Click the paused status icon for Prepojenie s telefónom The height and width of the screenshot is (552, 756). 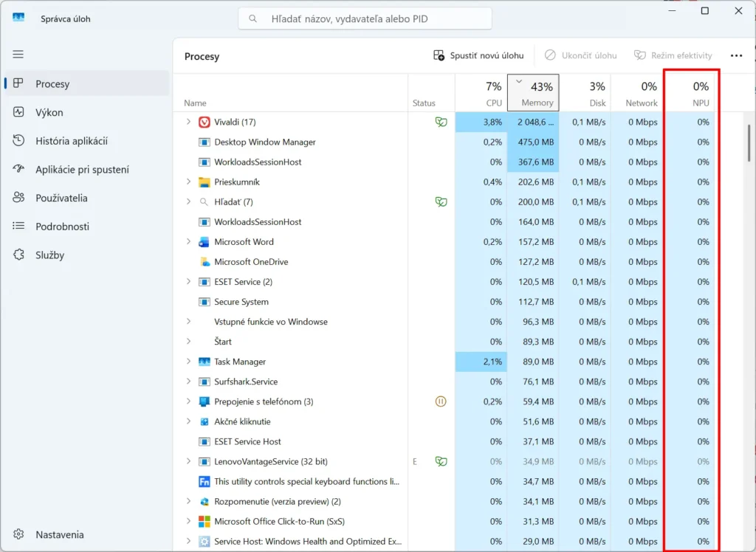[441, 401]
